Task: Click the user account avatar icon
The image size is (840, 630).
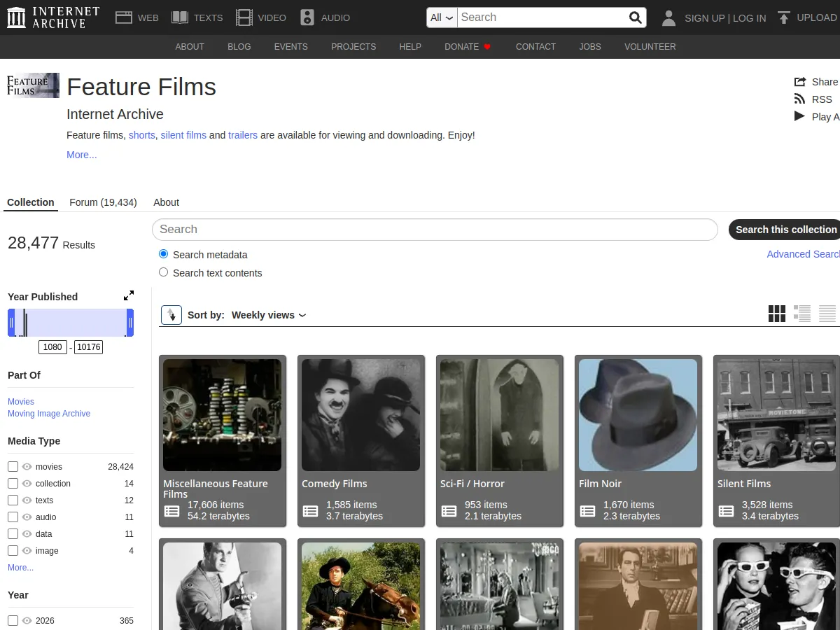Action: tap(668, 18)
